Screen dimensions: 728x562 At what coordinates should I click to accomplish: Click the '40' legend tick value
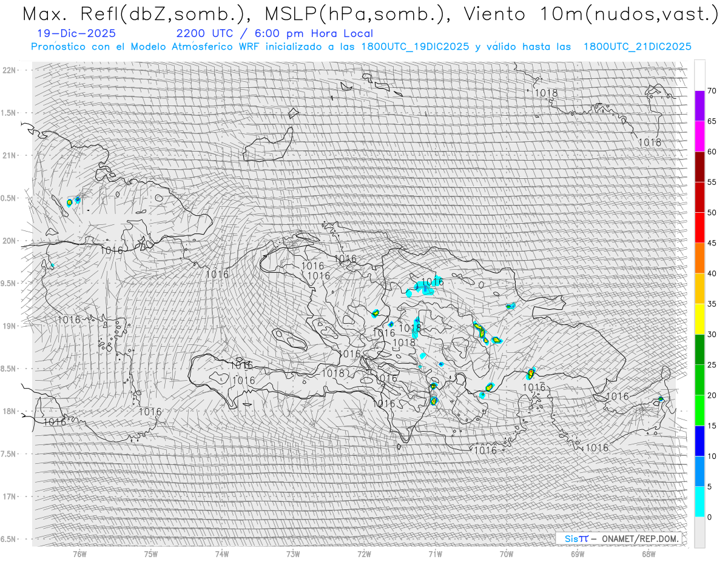(x=712, y=273)
